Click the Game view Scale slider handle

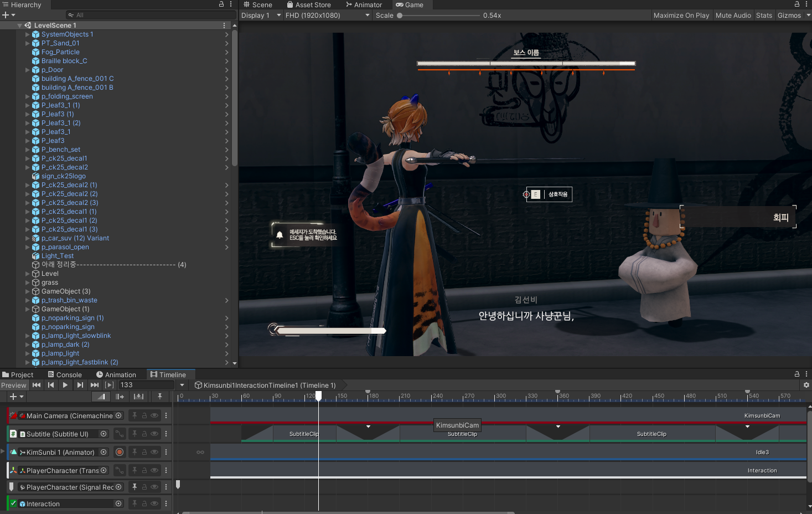point(400,16)
